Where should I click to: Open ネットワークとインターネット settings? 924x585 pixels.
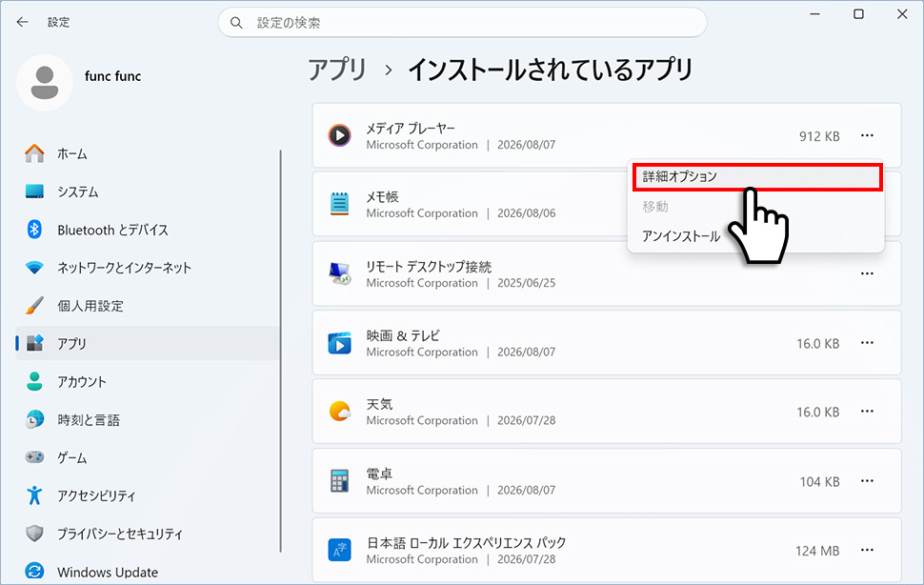pyautogui.click(x=148, y=268)
